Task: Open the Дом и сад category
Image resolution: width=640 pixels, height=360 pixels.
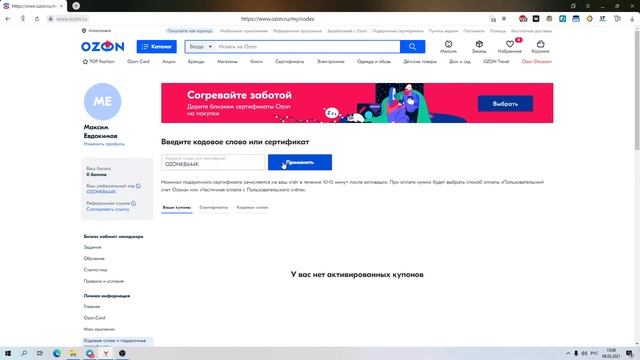Action: 460,62
